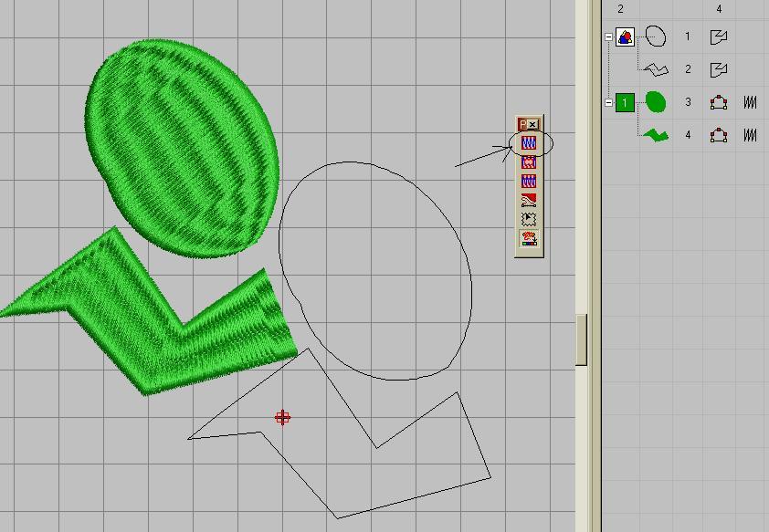Click the vertical scrollbar thumb beside canvas
The image size is (769, 532).
point(581,339)
